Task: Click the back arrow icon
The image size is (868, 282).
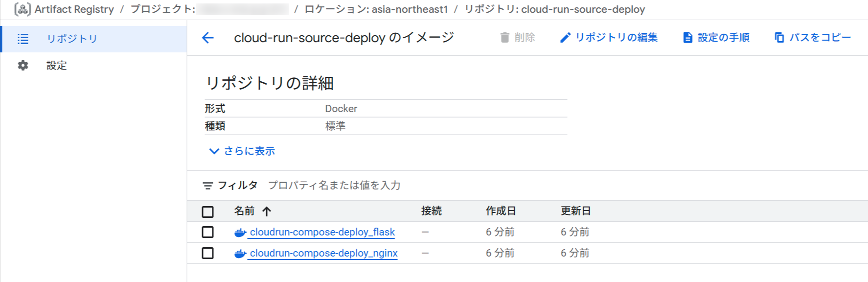Action: click(x=208, y=38)
